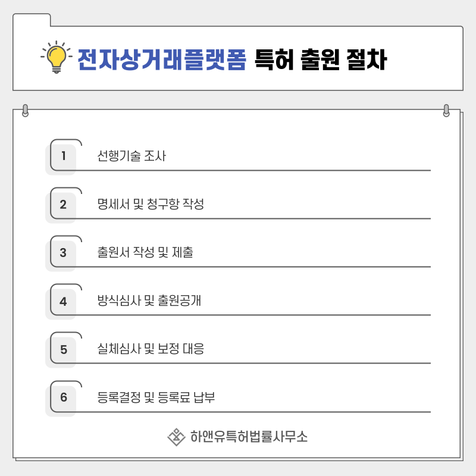Open the 명세서 및 청구항 작성 step
Image resolution: width=476 pixels, height=476 pixels.
[151, 204]
